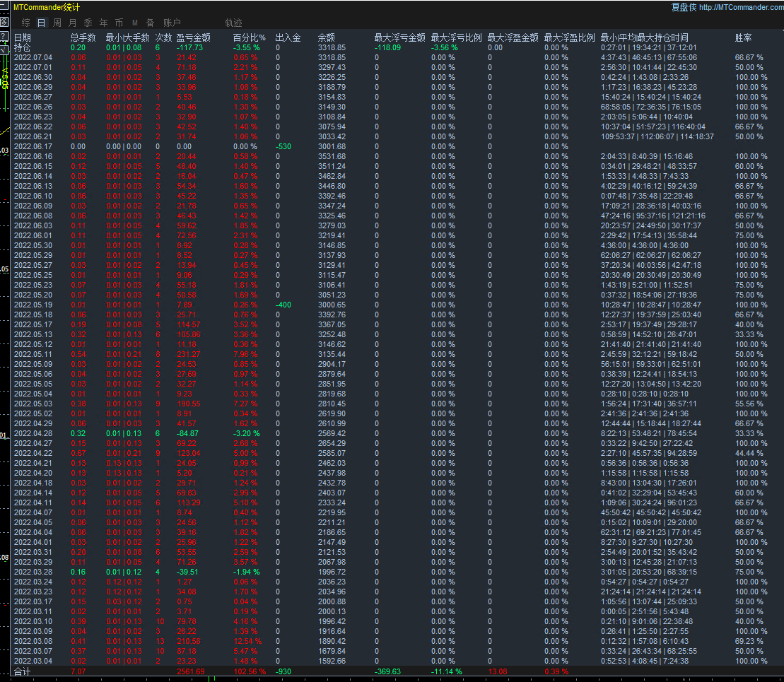The height and width of the screenshot is (682, 784).
Task: Click the 次数 column header
Action: (163, 37)
